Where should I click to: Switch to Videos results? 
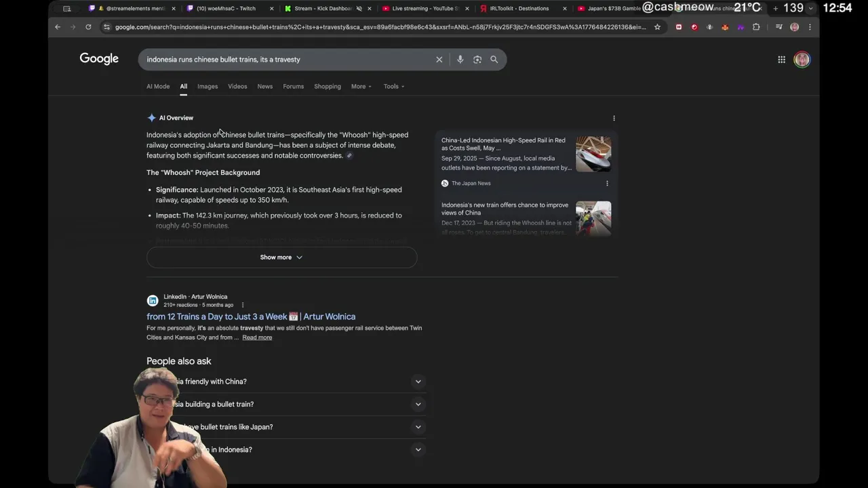(x=237, y=87)
